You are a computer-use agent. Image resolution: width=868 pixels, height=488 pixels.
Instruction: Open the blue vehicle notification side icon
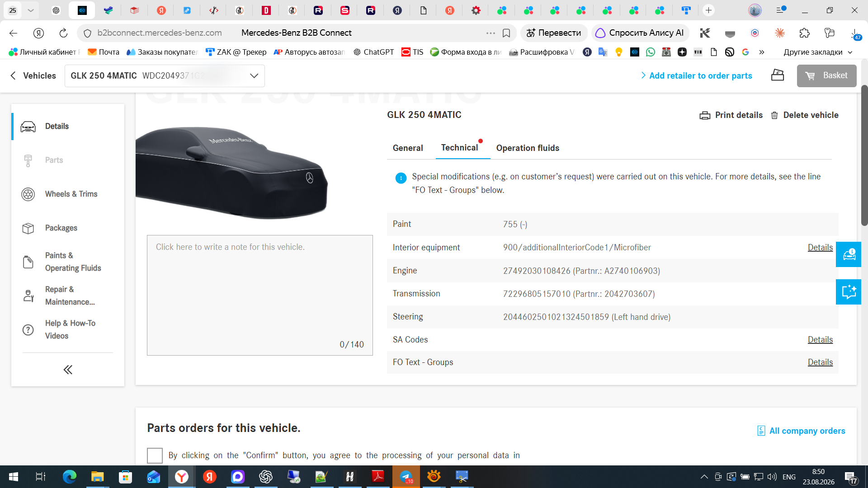pos(849,254)
